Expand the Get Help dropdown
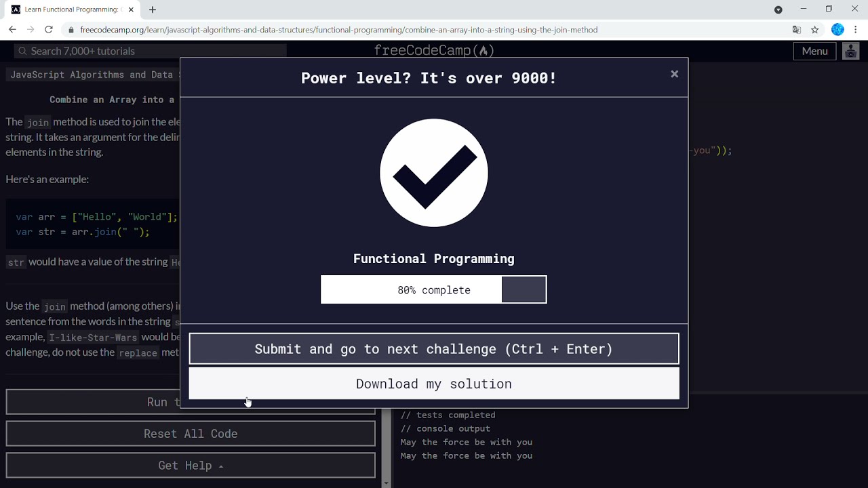The height and width of the screenshot is (488, 868). [x=191, y=466]
